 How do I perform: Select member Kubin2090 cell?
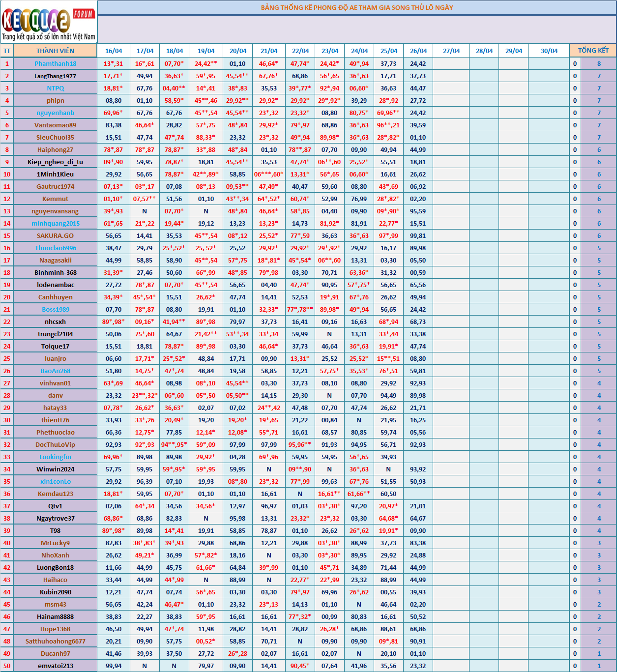point(55,592)
